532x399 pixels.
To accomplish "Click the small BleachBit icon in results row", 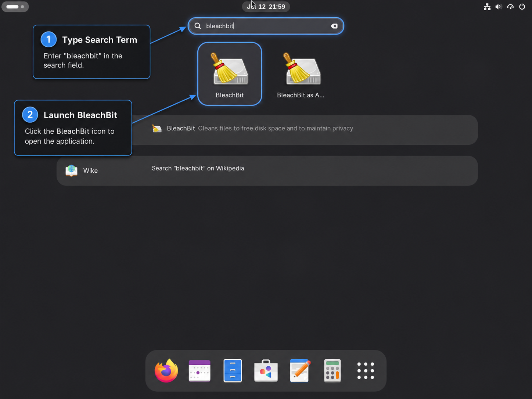I will [157, 129].
